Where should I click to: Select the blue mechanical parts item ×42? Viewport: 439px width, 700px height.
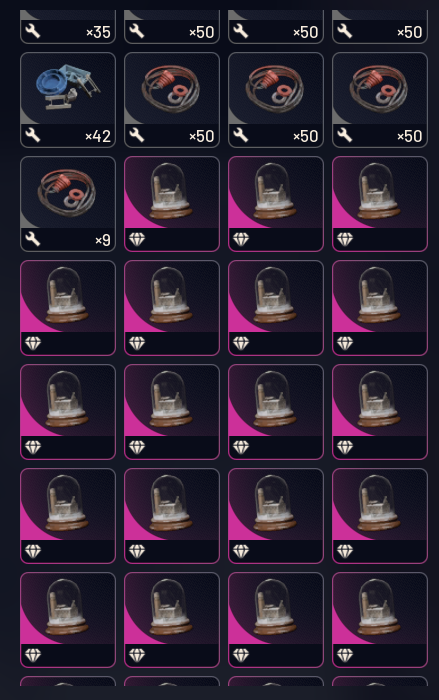coord(68,100)
